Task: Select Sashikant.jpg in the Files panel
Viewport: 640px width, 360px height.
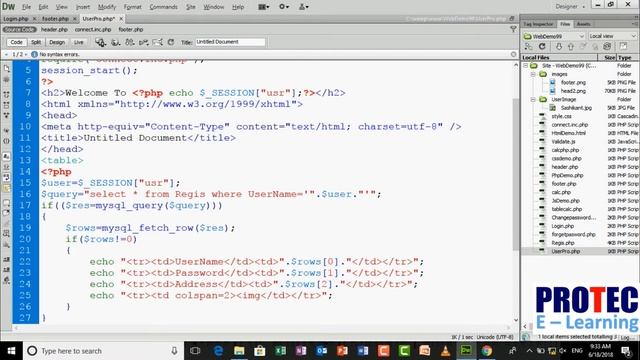Action: point(576,108)
